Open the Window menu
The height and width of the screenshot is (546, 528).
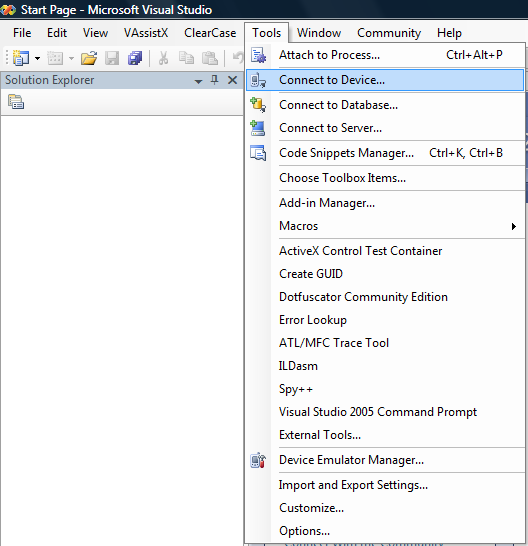coord(319,33)
